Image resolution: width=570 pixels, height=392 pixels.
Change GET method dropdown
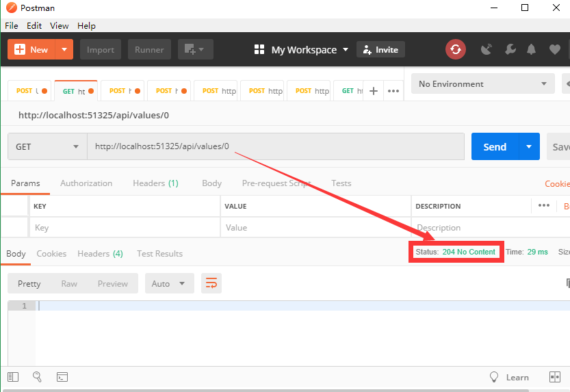pos(47,147)
